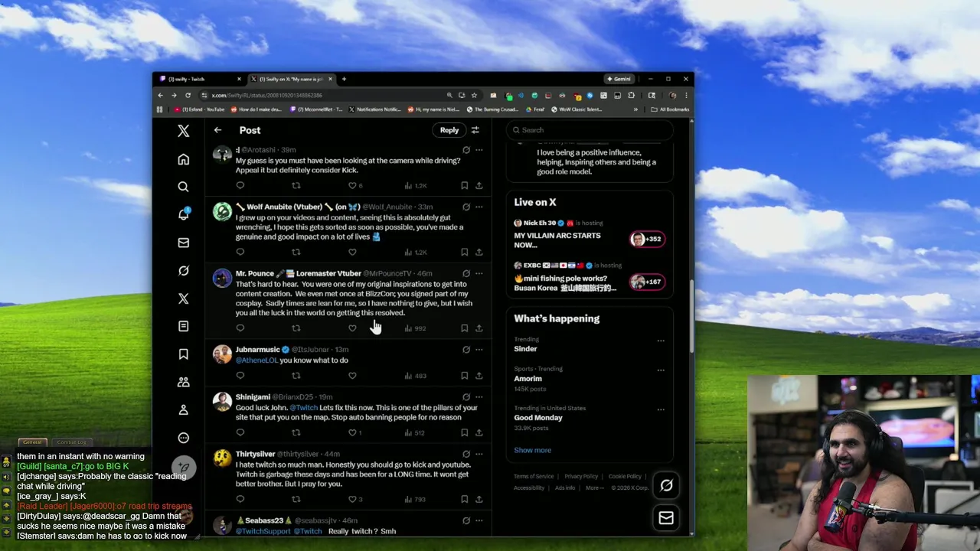Open more options for Shinigami's reply
Screen dimensions: 980x551
click(x=479, y=397)
